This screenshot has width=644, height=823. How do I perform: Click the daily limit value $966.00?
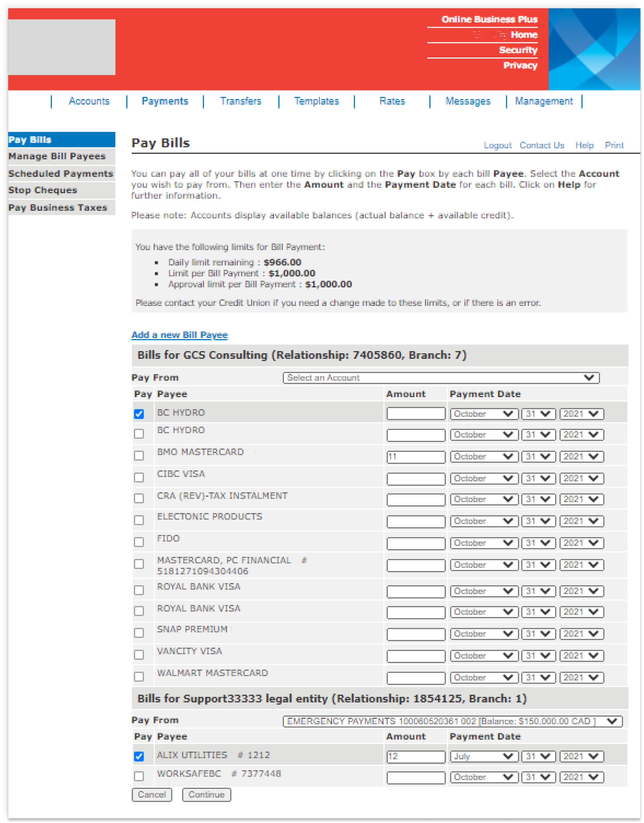pyautogui.click(x=282, y=262)
